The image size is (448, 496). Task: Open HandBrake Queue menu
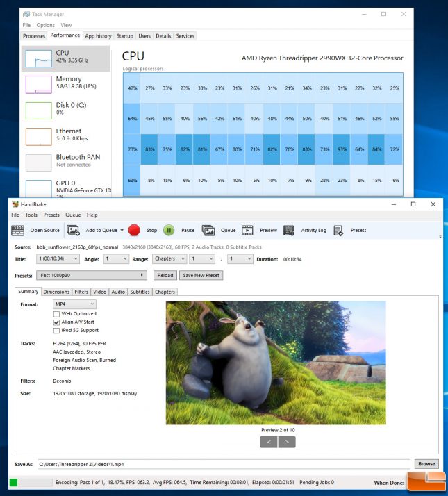click(x=73, y=215)
